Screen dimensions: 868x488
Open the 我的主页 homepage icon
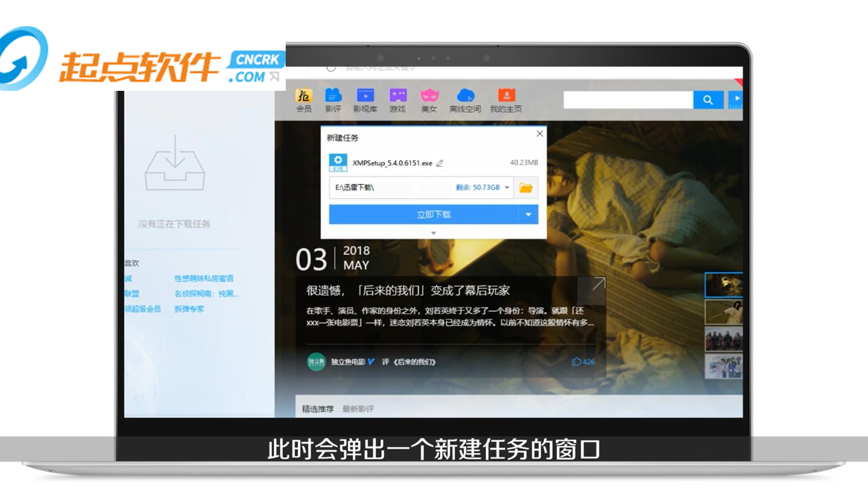(506, 96)
